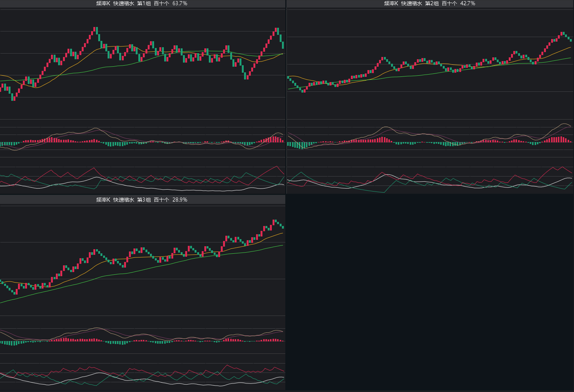Screen dimensions: 574x392
Task: Select the 第1组 candlestick price chart
Action: click(142, 64)
